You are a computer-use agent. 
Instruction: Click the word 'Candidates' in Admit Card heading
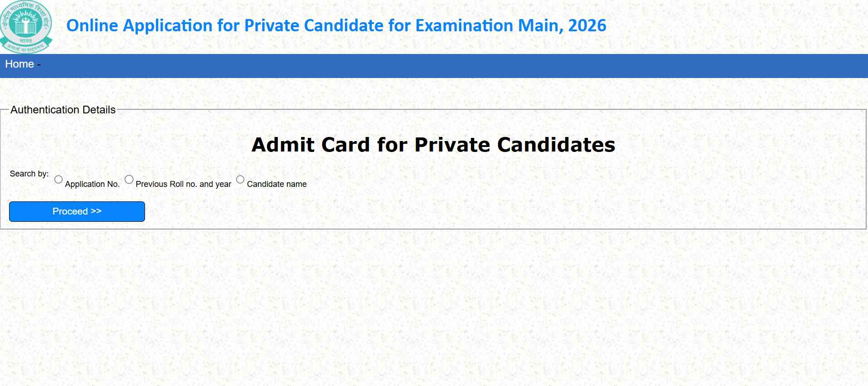(x=556, y=145)
